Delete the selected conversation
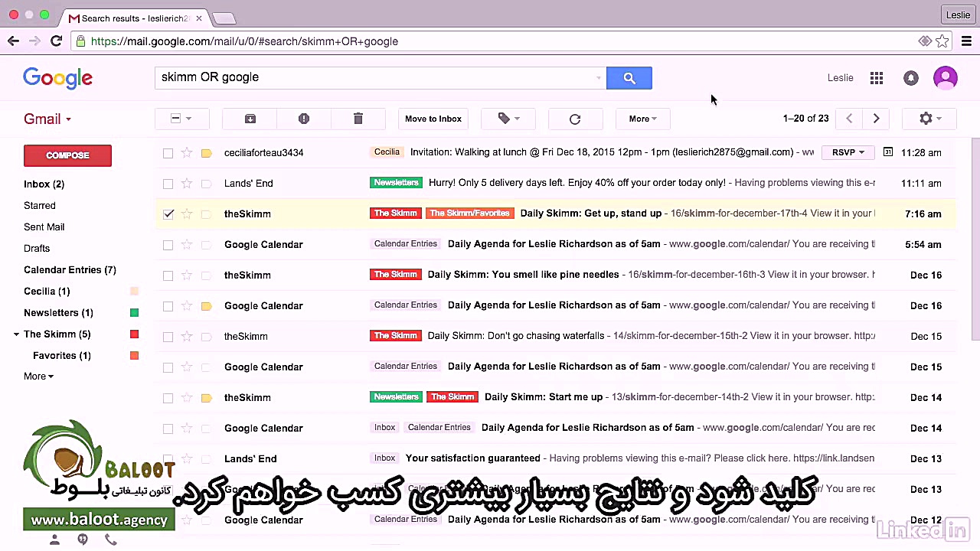 [x=358, y=119]
